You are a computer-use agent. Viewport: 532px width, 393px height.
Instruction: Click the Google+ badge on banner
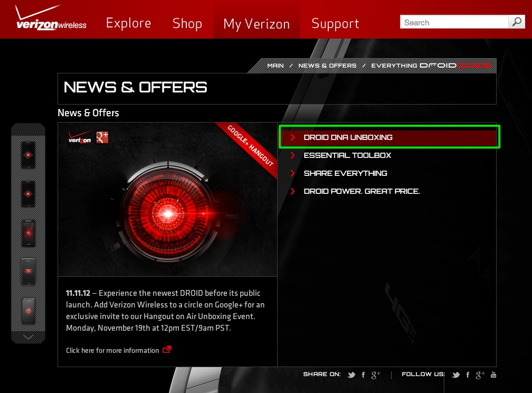pos(102,137)
